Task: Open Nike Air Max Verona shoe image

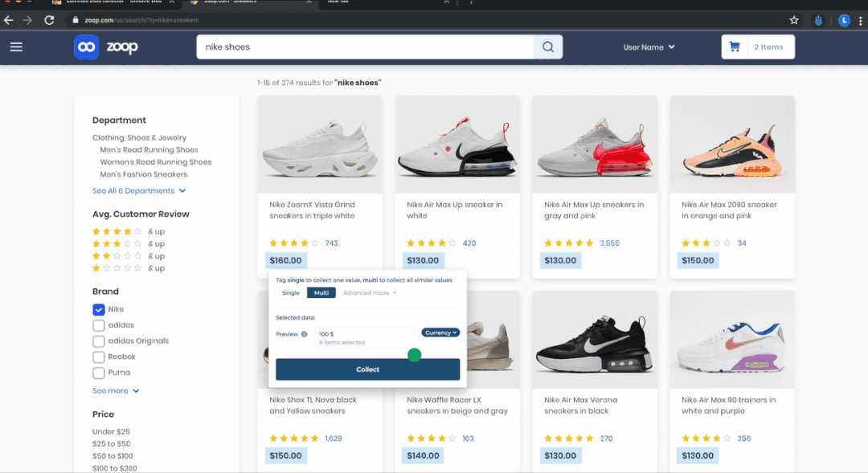Action: [595, 340]
